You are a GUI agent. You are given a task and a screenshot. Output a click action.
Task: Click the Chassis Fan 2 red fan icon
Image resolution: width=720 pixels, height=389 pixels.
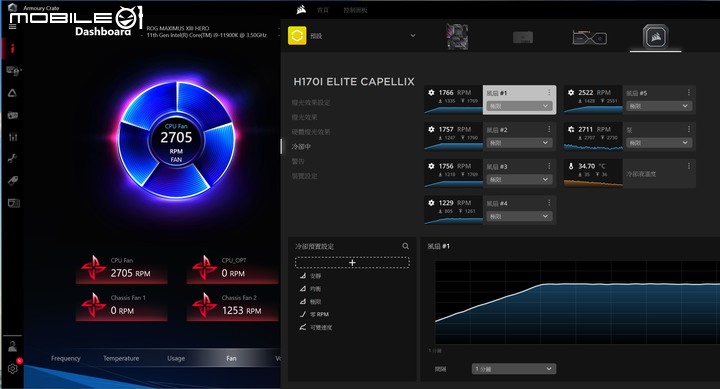coord(204,305)
